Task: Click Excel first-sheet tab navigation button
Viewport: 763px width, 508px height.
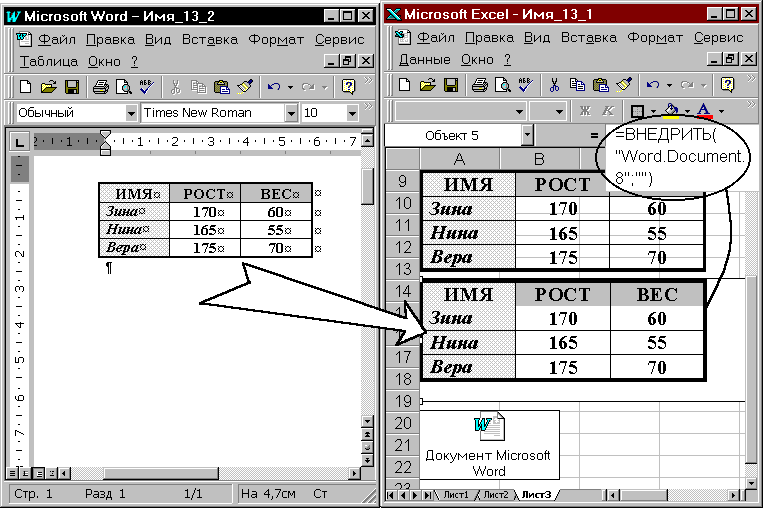Action: tap(390, 495)
